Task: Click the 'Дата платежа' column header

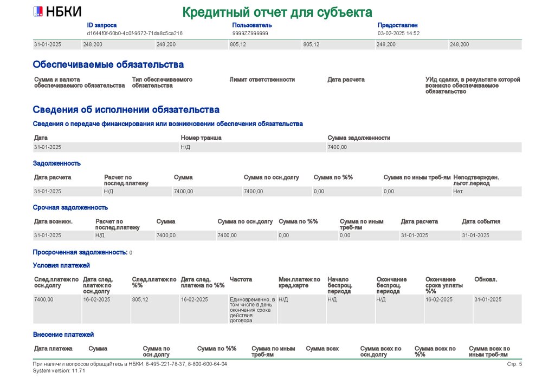Action: pos(53,349)
